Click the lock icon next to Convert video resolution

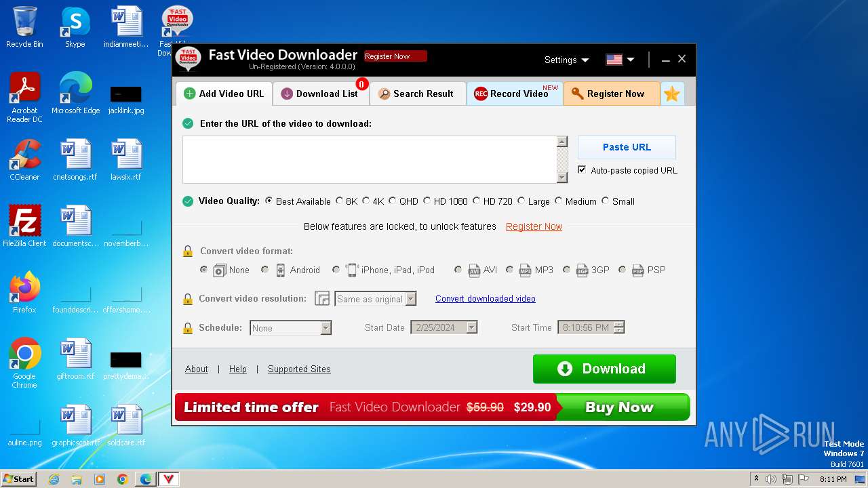[188, 299]
